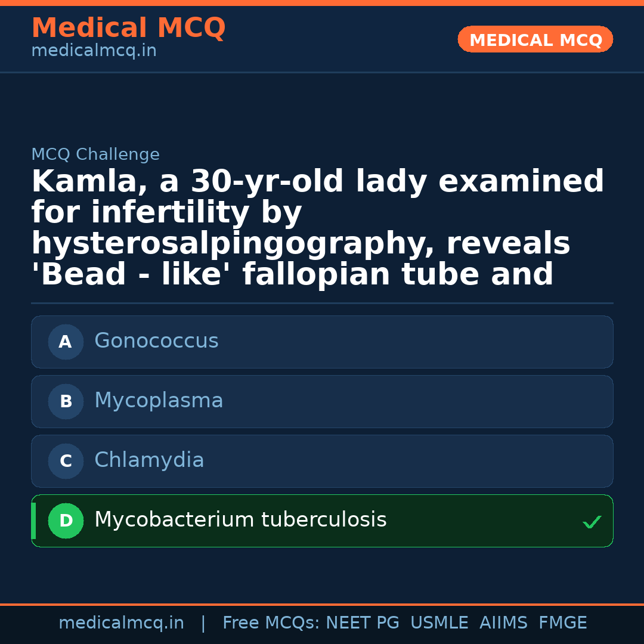Click the MCQ Challenge label
Image resolution: width=644 pixels, height=644 pixels.
(x=95, y=154)
